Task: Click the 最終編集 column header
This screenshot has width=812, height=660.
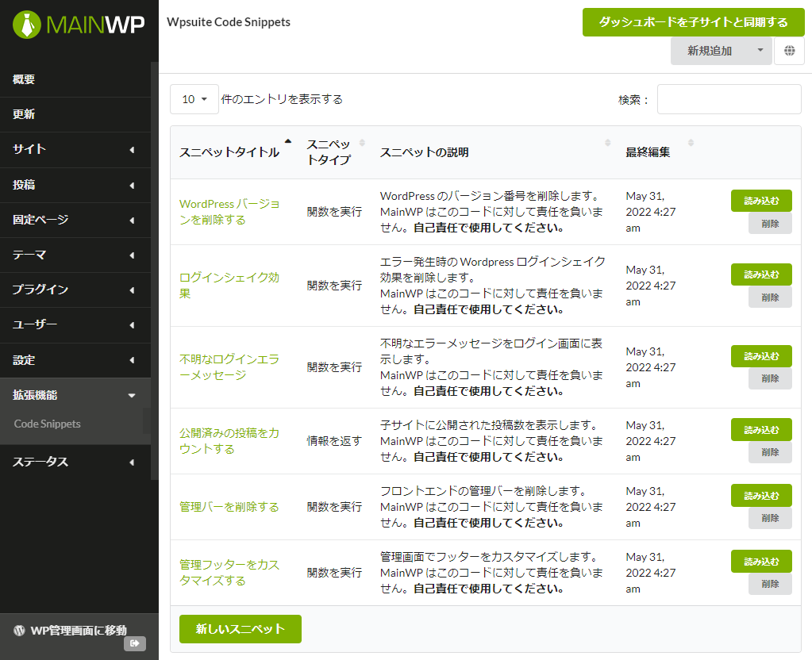Action: (648, 152)
